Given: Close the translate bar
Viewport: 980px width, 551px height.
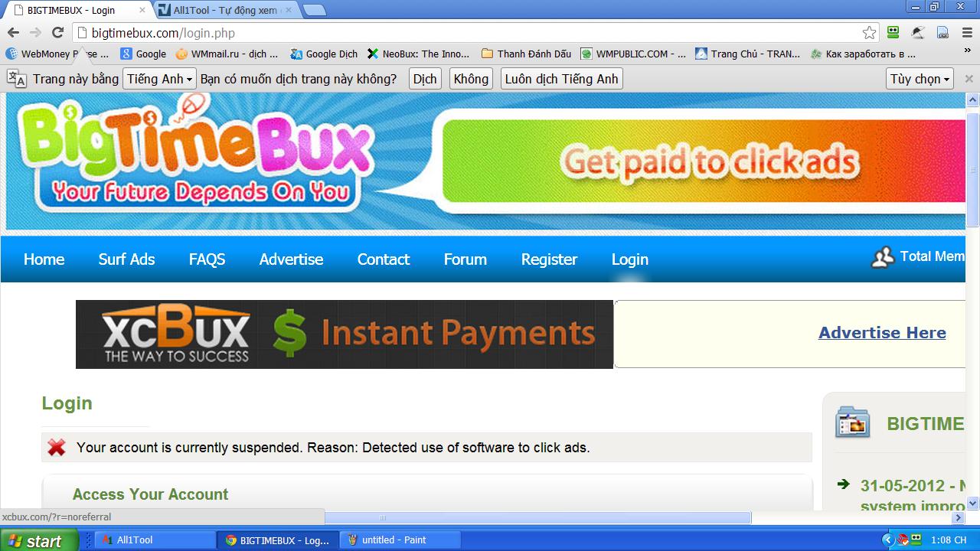Looking at the screenshot, I should point(969,79).
